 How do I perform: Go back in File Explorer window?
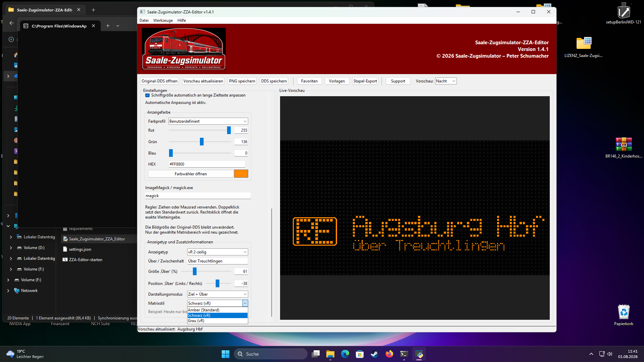point(12,23)
